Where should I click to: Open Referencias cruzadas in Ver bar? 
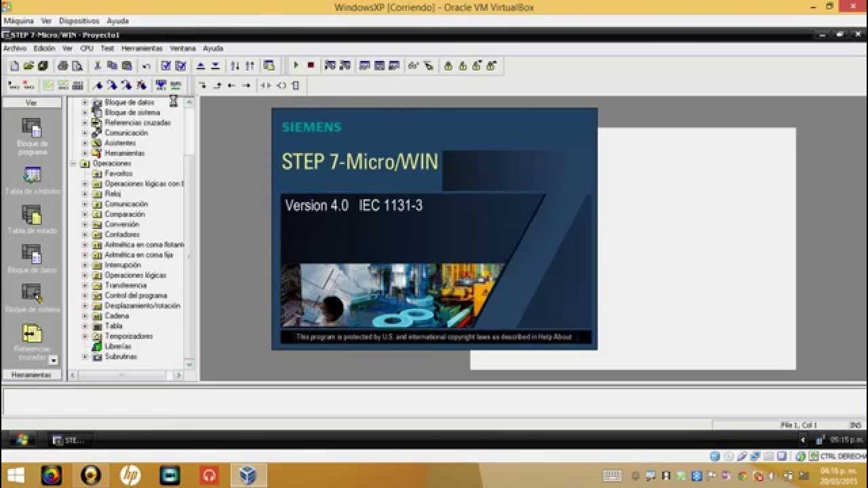point(32,342)
